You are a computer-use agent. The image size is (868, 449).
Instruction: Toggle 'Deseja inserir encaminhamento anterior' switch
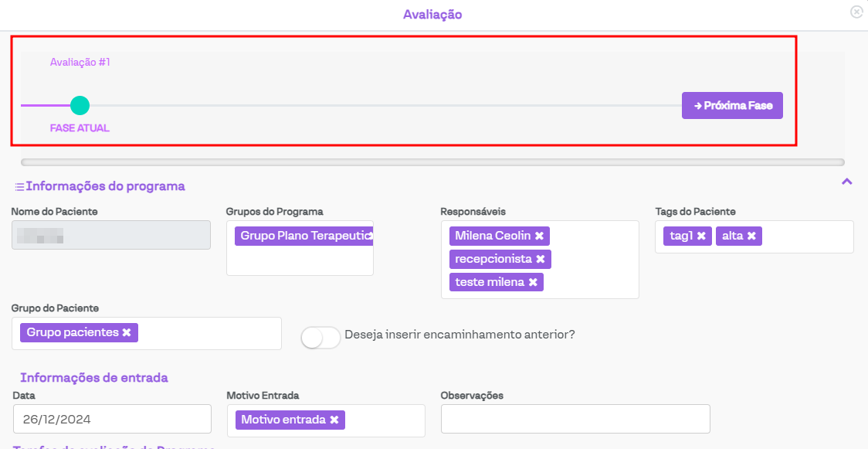pyautogui.click(x=320, y=338)
